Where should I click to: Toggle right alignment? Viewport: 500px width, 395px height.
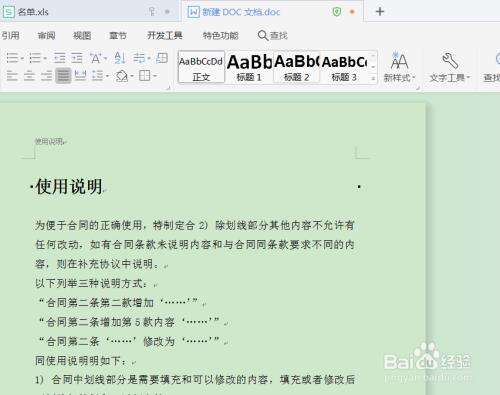[46, 76]
